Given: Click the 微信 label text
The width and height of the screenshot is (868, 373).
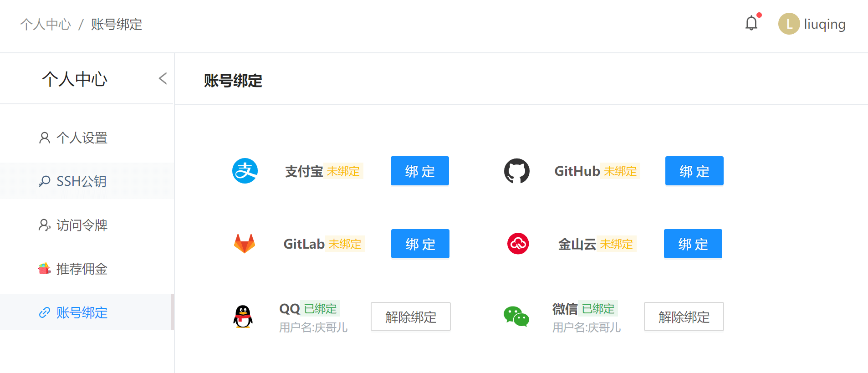Looking at the screenshot, I should pyautogui.click(x=565, y=309).
